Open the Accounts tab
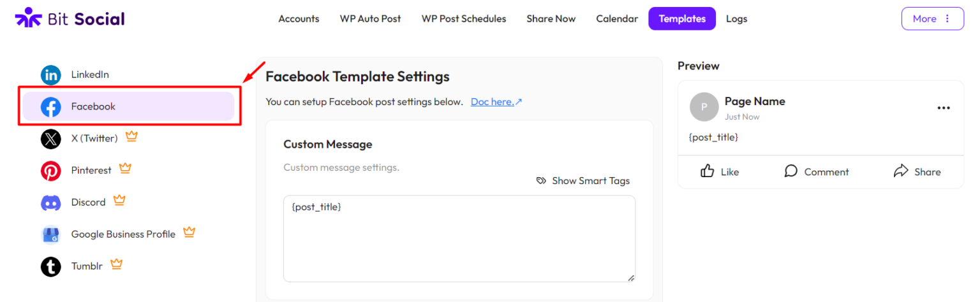The height and width of the screenshot is (302, 980). pos(299,18)
